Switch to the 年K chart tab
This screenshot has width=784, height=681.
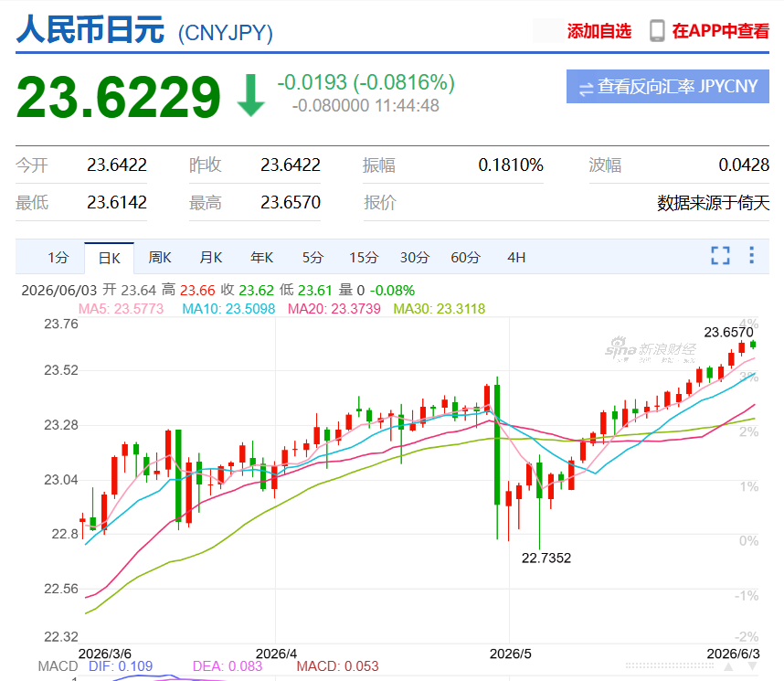point(261,258)
